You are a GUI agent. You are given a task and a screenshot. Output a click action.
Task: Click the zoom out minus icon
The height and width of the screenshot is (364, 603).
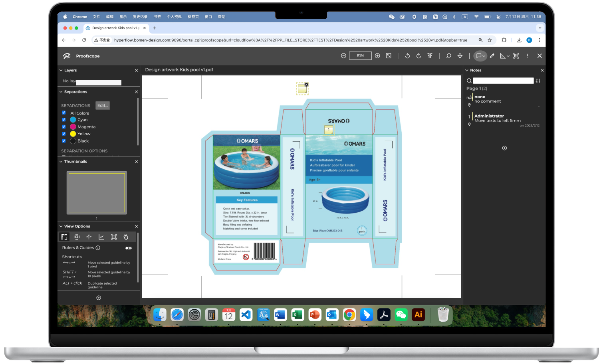pyautogui.click(x=343, y=56)
